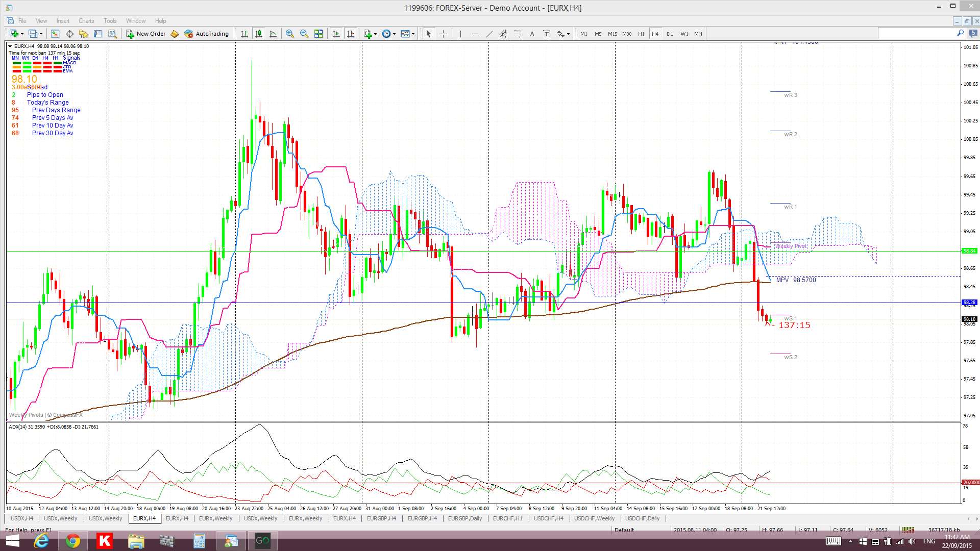Click the Default profile status field
This screenshot has height=551, width=980.
[x=624, y=530]
